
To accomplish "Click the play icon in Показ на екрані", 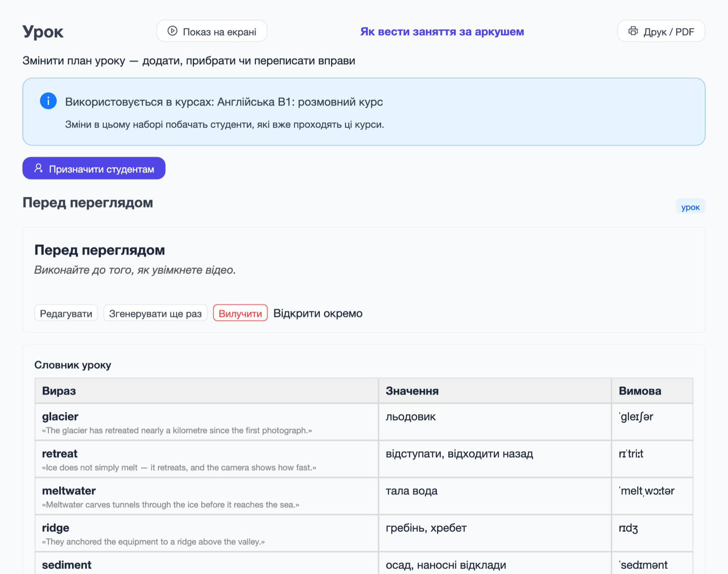I will click(x=172, y=31).
